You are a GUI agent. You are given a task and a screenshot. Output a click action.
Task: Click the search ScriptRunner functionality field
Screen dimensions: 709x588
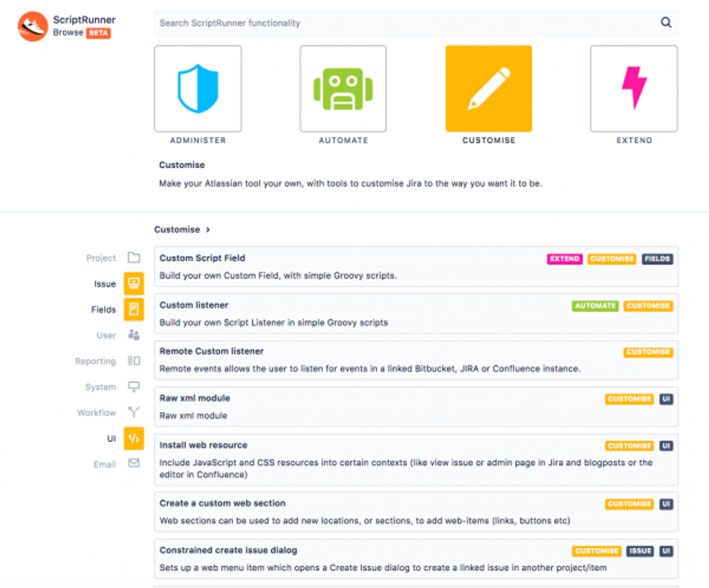pos(354,23)
